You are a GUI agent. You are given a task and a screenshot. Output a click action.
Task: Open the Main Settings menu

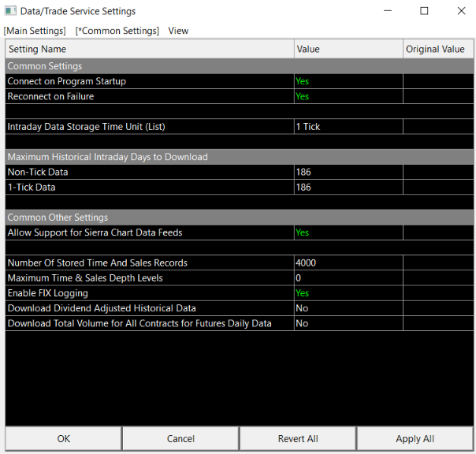coord(35,31)
